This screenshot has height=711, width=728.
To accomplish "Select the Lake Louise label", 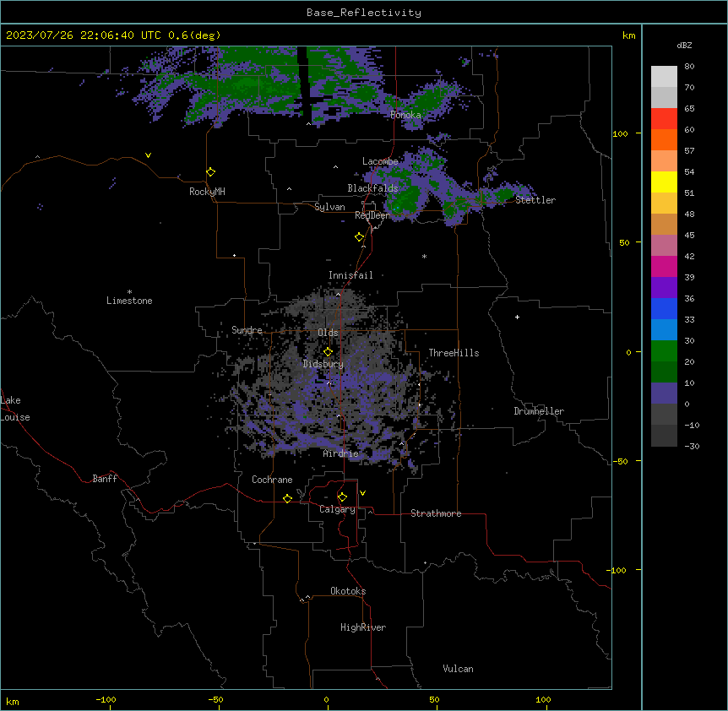I will point(15,409).
